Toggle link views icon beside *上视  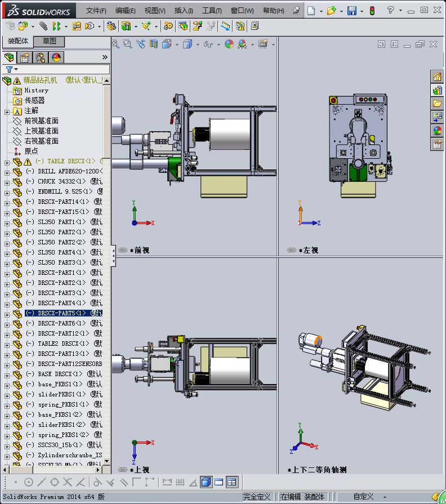point(123,470)
